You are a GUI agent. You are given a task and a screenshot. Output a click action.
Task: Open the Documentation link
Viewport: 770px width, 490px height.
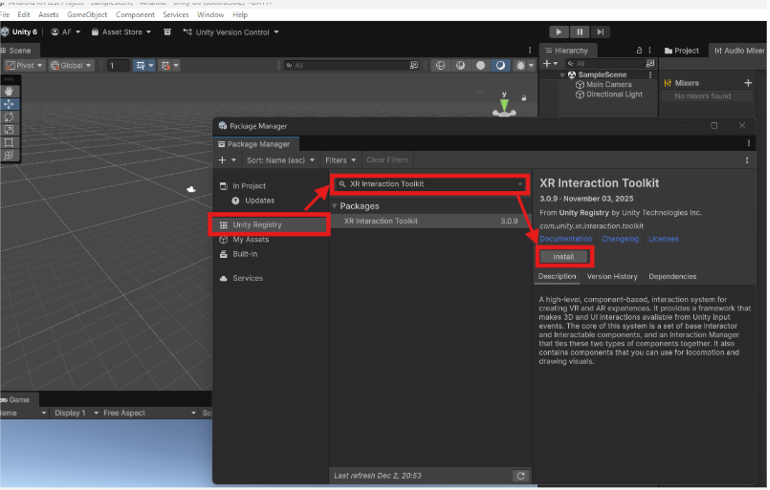pos(566,239)
